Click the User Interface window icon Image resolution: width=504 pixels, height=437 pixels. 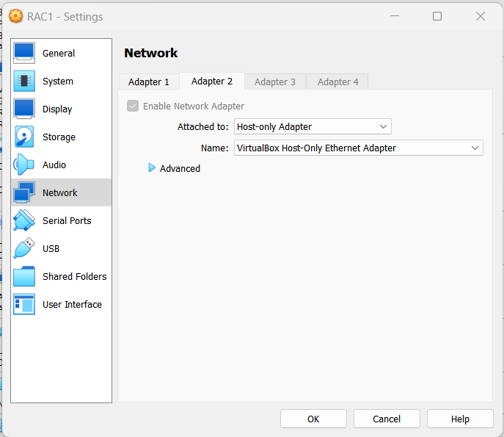click(24, 304)
